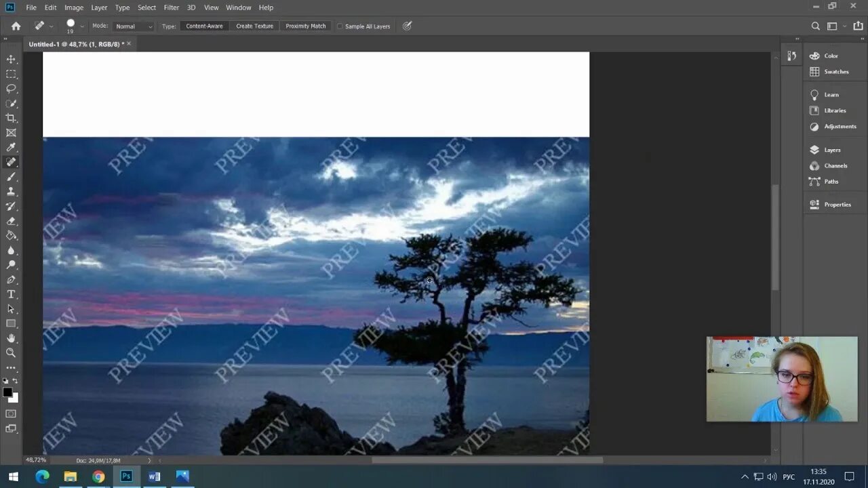Select the Rectangle shape tool
The image size is (868, 488).
pyautogui.click(x=11, y=324)
